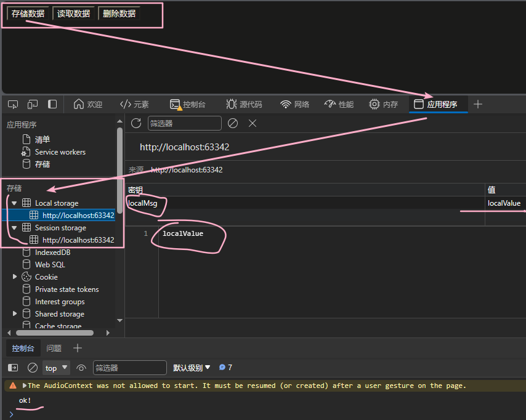
Task: Click the sidebar horizontal scrollbar thumb
Action: 55,333
